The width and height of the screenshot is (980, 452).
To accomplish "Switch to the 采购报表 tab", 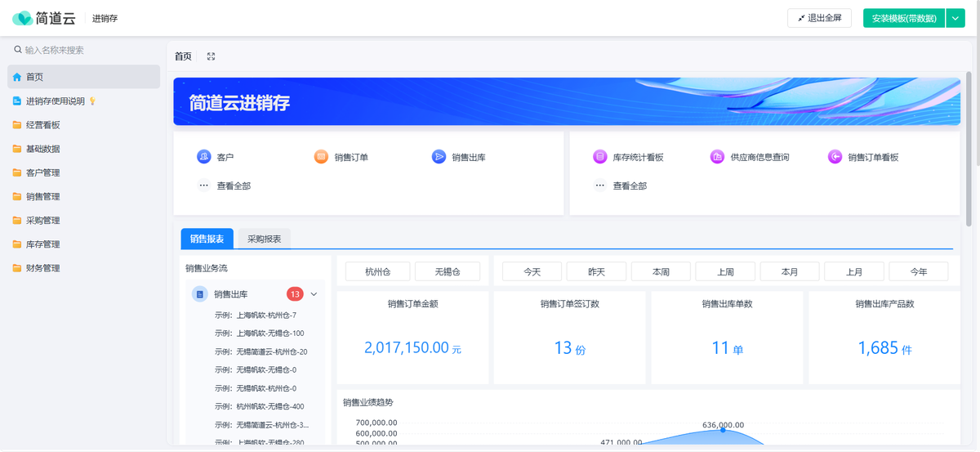I will [264, 239].
